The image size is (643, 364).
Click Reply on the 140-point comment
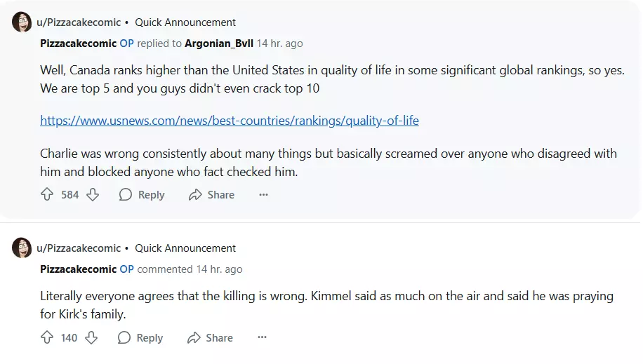140,338
